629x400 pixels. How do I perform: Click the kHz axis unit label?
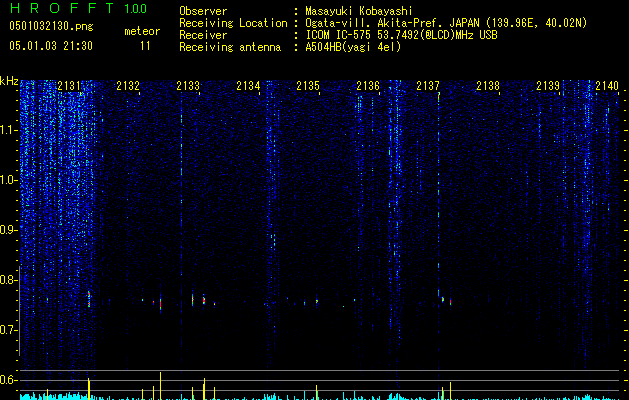pos(9,81)
